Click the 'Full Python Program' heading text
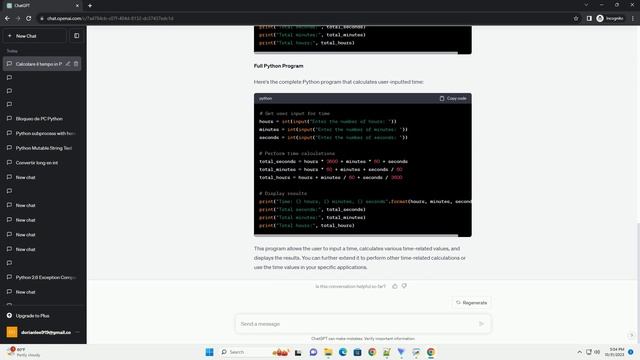 (278, 66)
